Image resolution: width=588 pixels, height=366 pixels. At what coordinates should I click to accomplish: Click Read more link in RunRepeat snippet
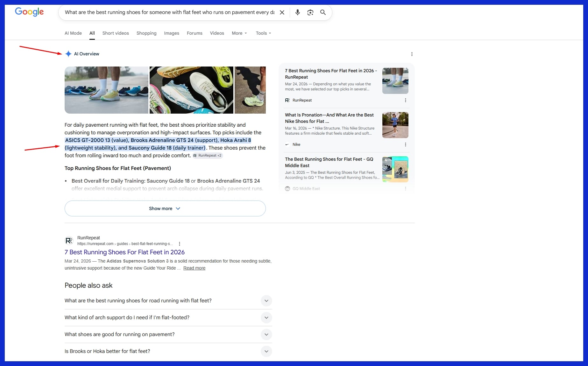[x=194, y=268]
